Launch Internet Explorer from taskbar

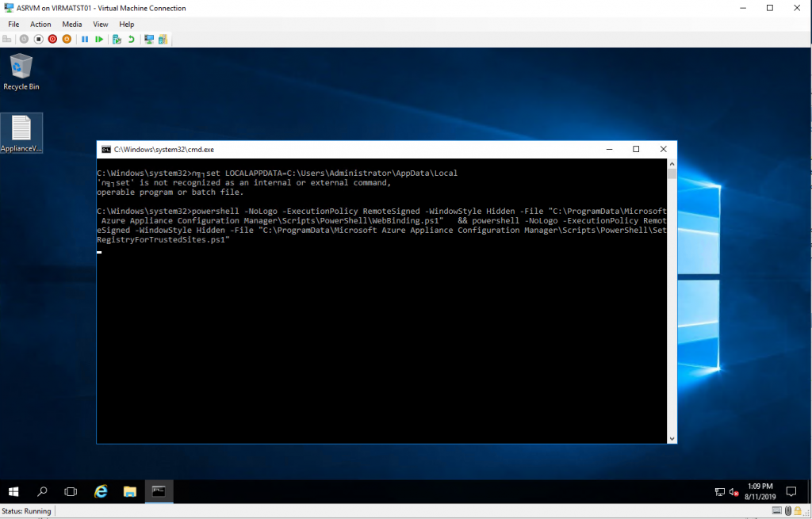101,491
